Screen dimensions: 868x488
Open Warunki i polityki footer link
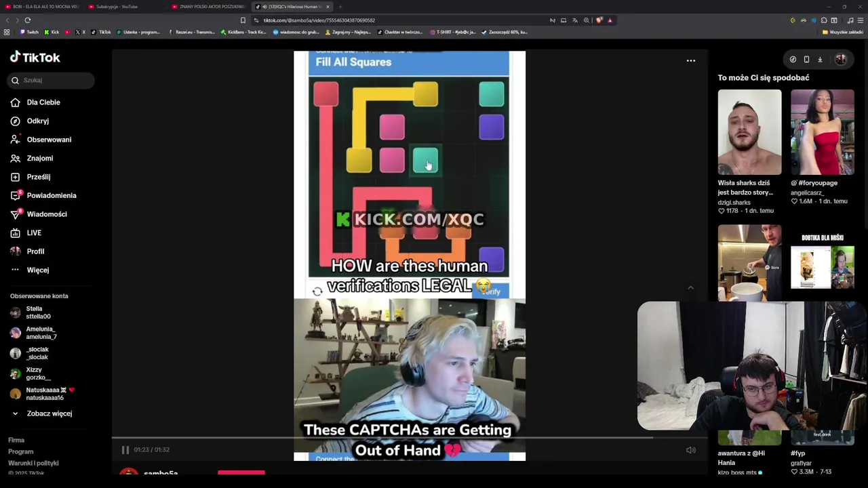pos(33,463)
